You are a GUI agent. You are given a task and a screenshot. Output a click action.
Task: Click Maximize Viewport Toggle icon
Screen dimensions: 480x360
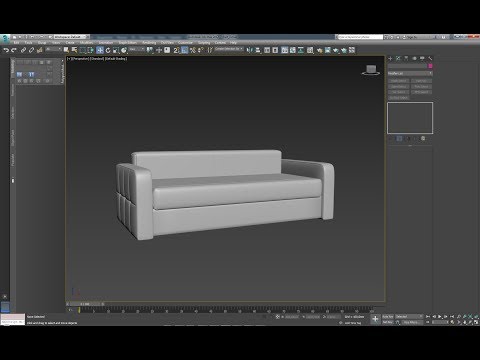pos(476,322)
